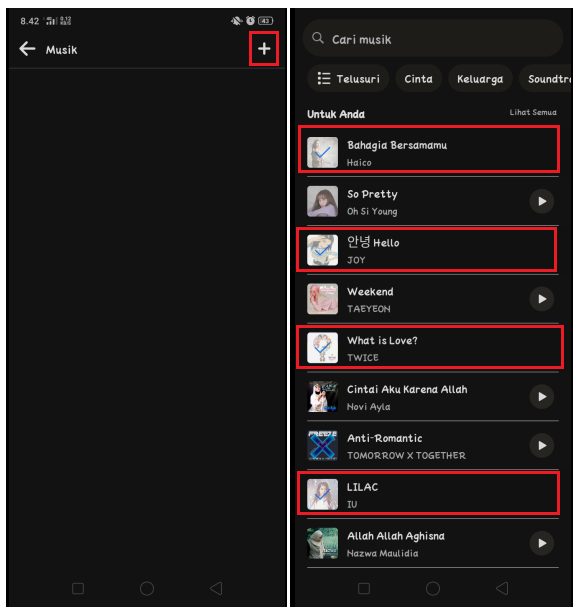Tap Allah Allah Aghisna album thumbnail
The height and width of the screenshot is (612, 580).
(322, 543)
